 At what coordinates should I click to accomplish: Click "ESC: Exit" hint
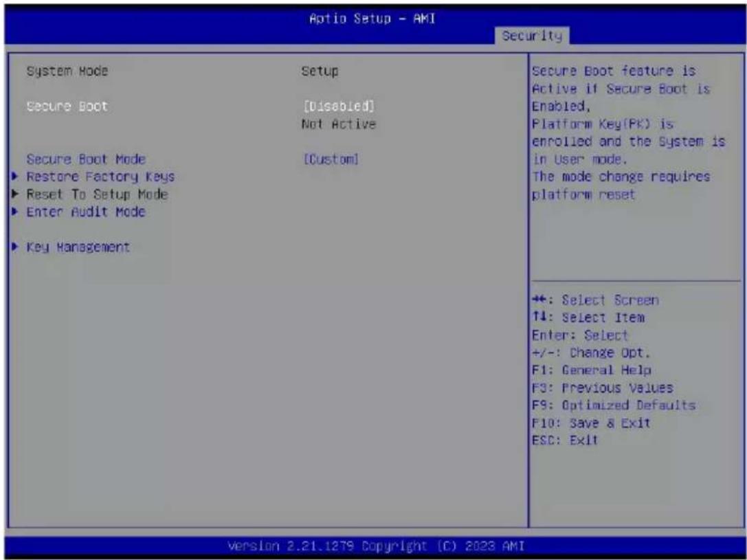coord(565,440)
